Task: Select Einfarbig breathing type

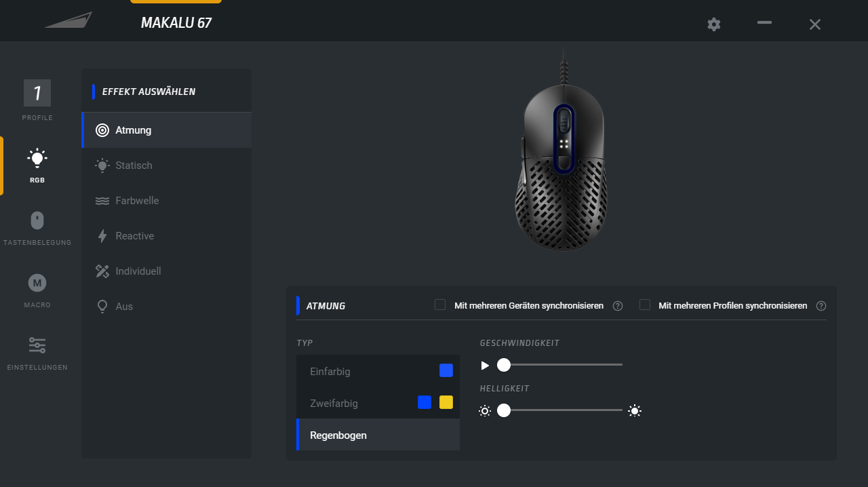Action: [378, 371]
